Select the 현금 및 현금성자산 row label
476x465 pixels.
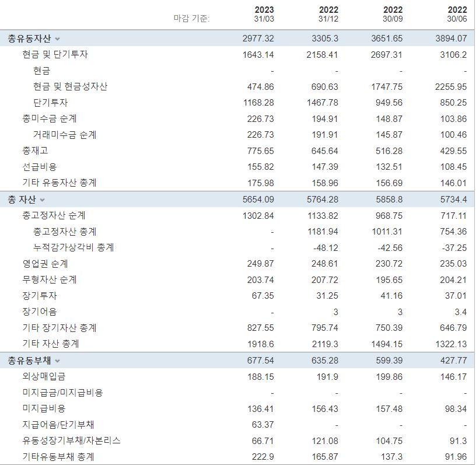point(70,86)
